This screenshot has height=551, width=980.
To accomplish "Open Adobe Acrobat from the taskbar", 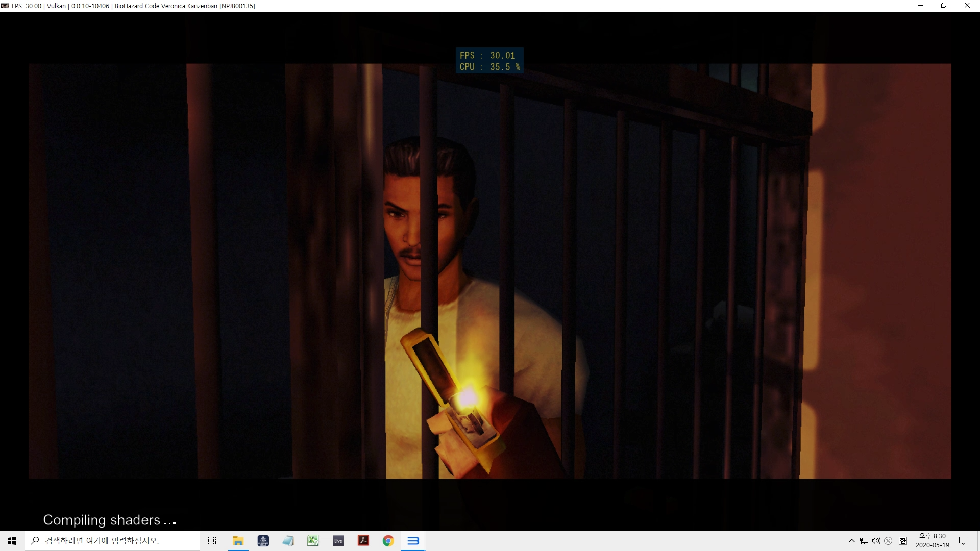I will [x=363, y=541].
